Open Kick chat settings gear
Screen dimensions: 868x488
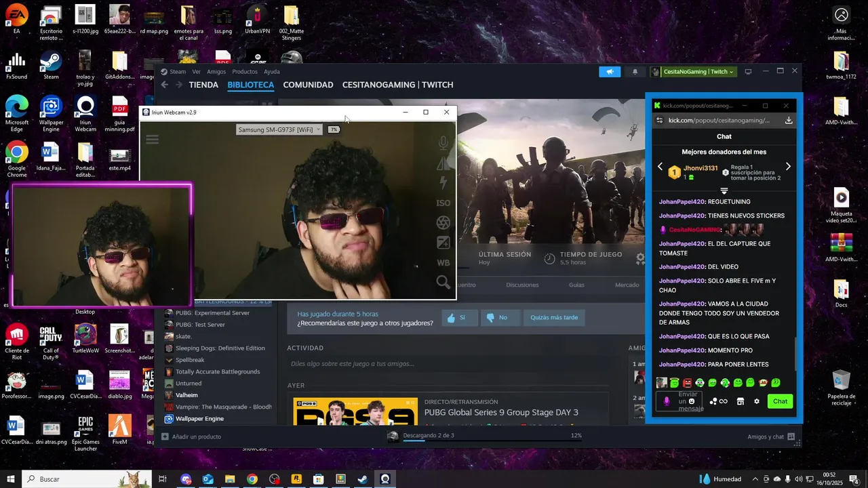[x=757, y=401]
